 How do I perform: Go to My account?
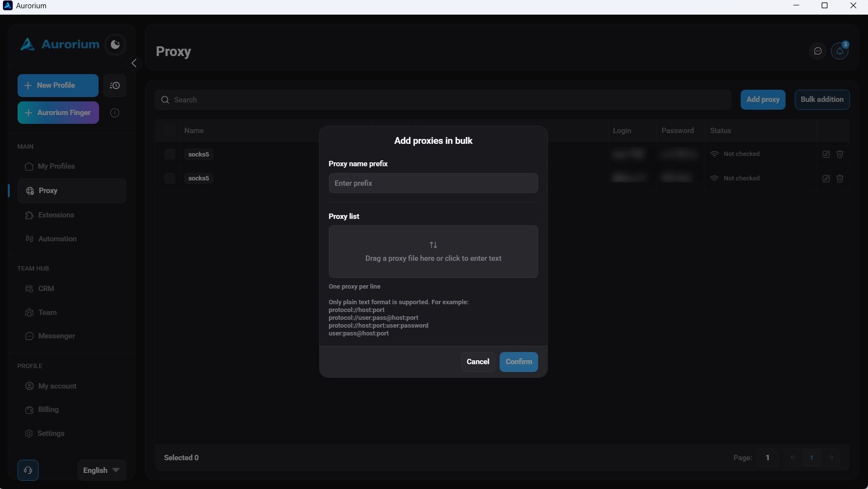pyautogui.click(x=72, y=386)
